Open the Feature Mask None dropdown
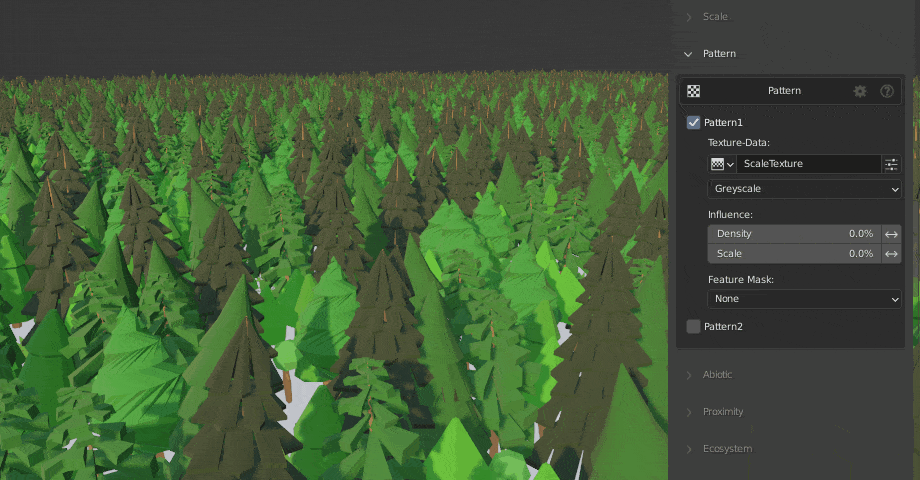The image size is (920, 480). [x=804, y=299]
